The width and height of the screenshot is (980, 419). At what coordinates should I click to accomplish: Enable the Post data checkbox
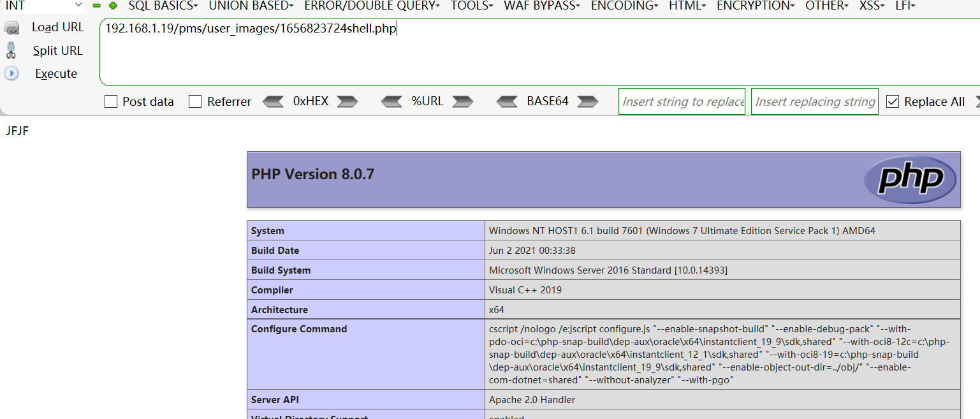coord(111,101)
